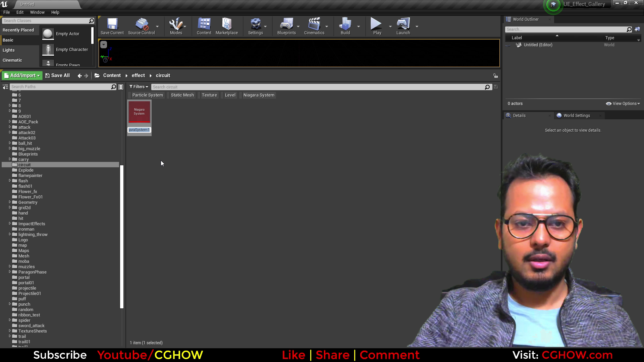Start the level with the Play icon
The image size is (644, 362).
(x=376, y=26)
